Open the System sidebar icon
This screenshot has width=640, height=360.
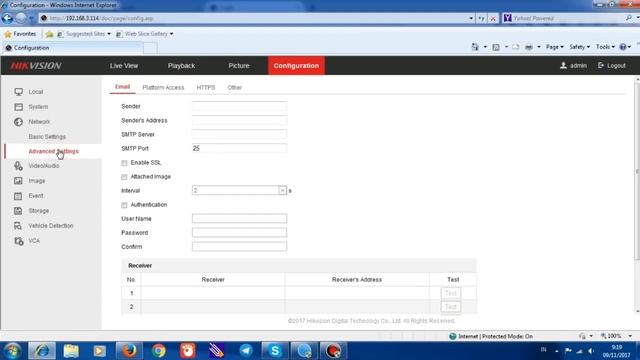pos(18,107)
